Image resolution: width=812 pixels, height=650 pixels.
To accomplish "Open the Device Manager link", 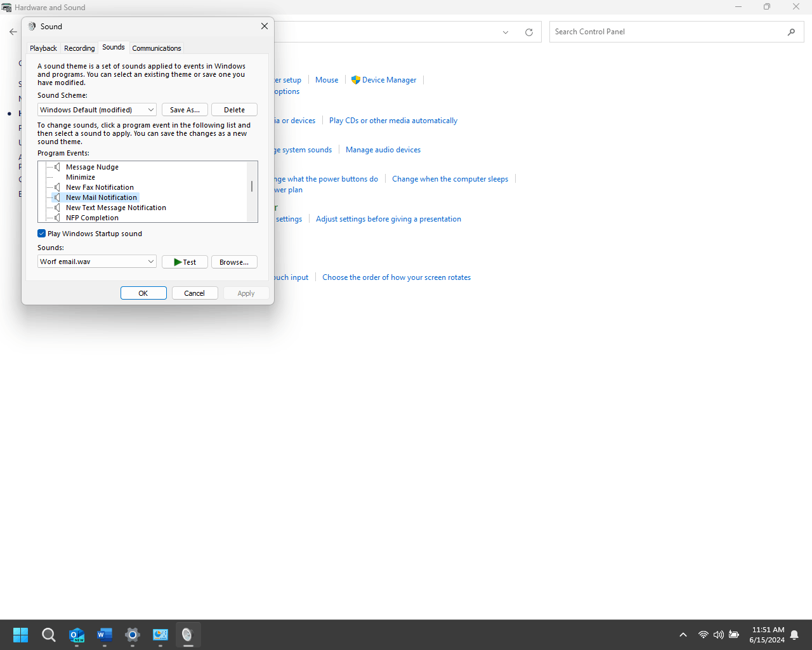I will coord(389,79).
